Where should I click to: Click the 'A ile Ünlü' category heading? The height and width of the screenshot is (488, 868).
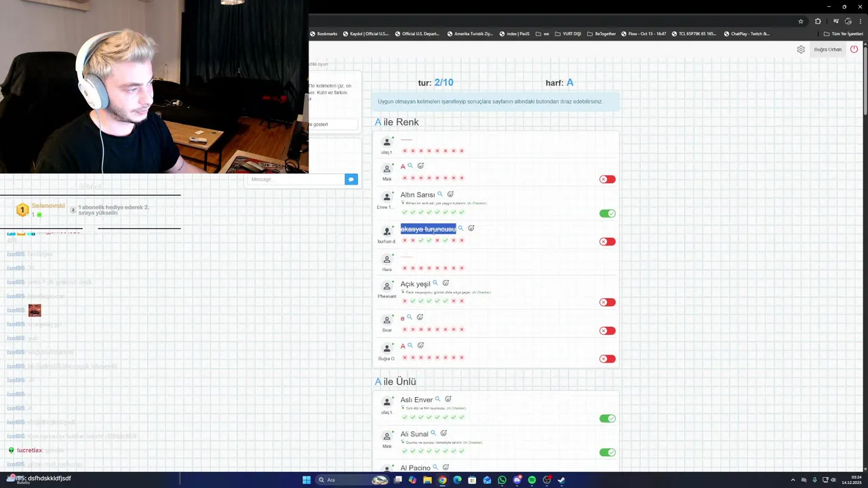(x=395, y=382)
